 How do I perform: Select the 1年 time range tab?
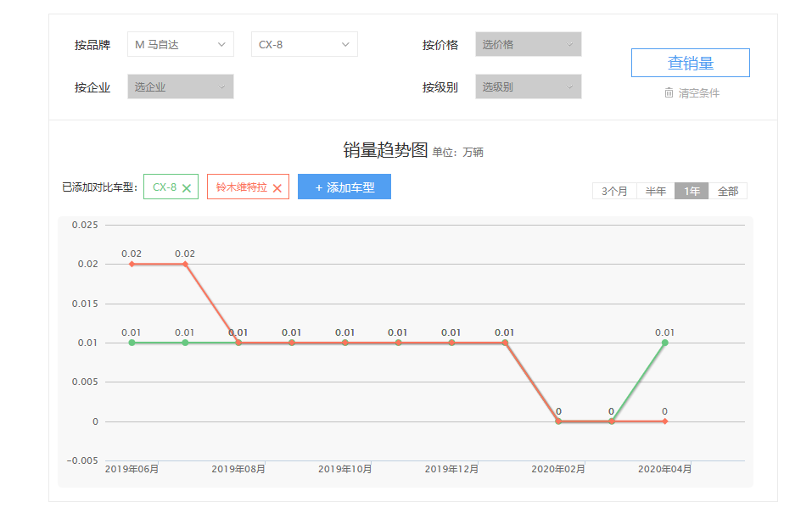point(692,191)
